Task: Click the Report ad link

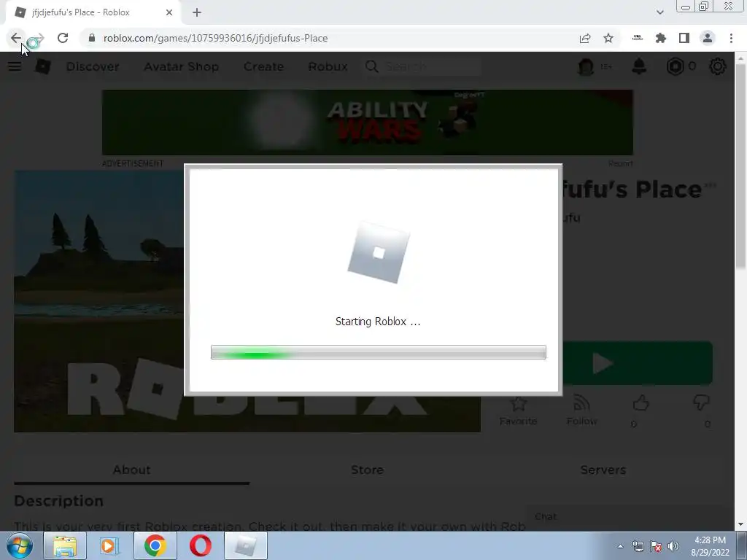Action: point(620,163)
